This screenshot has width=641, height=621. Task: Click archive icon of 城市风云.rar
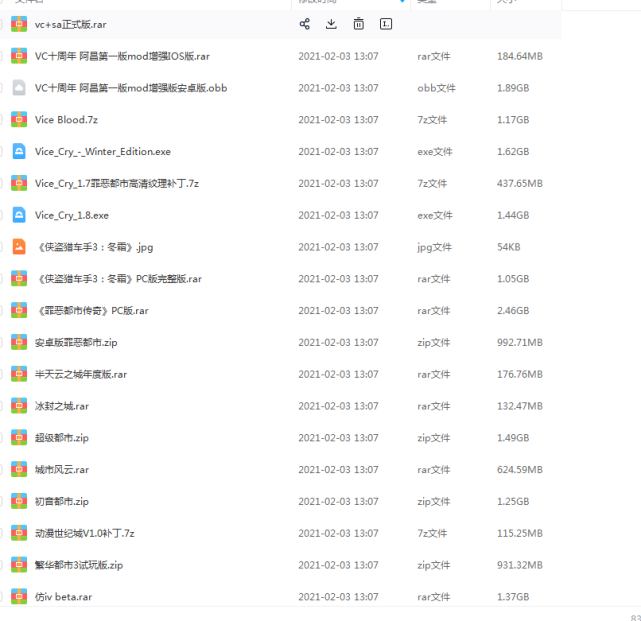(x=19, y=470)
